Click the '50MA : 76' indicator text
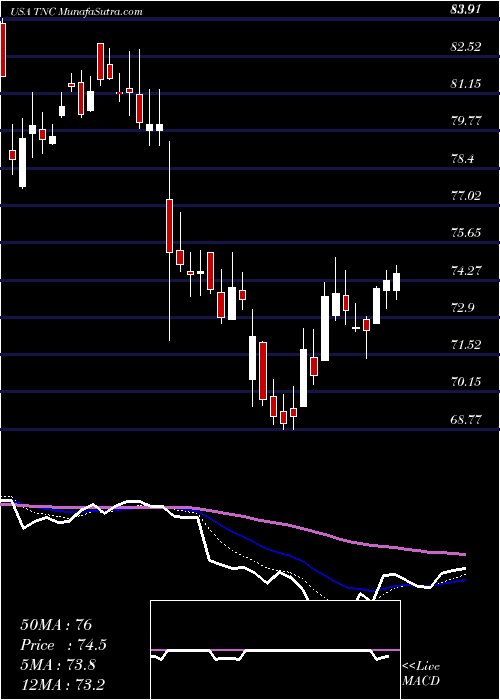500x700 pixels. 56,625
